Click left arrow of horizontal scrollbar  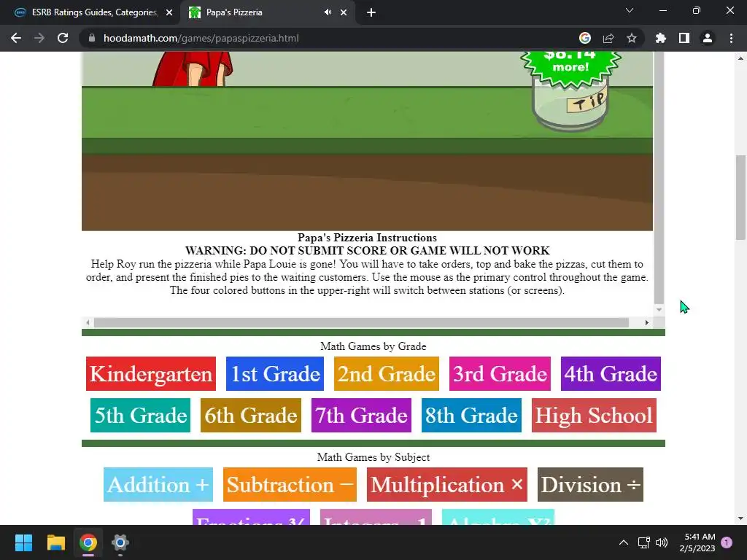point(88,323)
